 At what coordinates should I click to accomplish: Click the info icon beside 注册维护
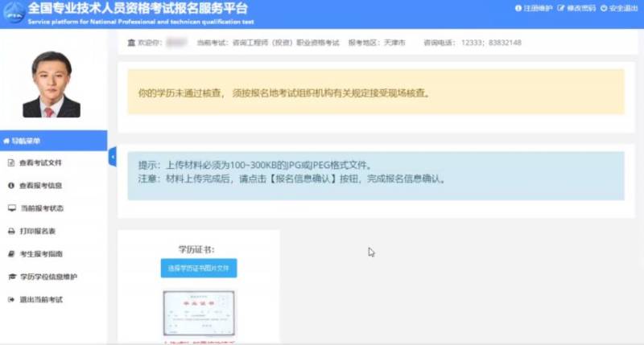click(x=518, y=8)
